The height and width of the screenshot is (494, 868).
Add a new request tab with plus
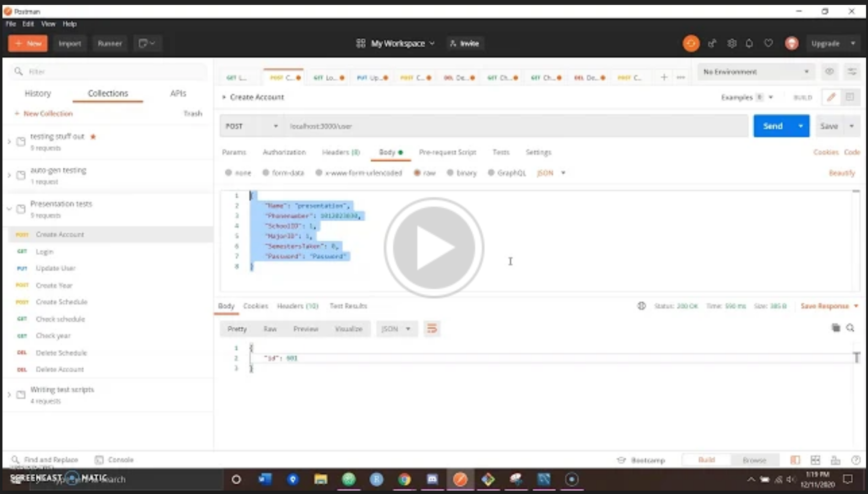pyautogui.click(x=664, y=77)
